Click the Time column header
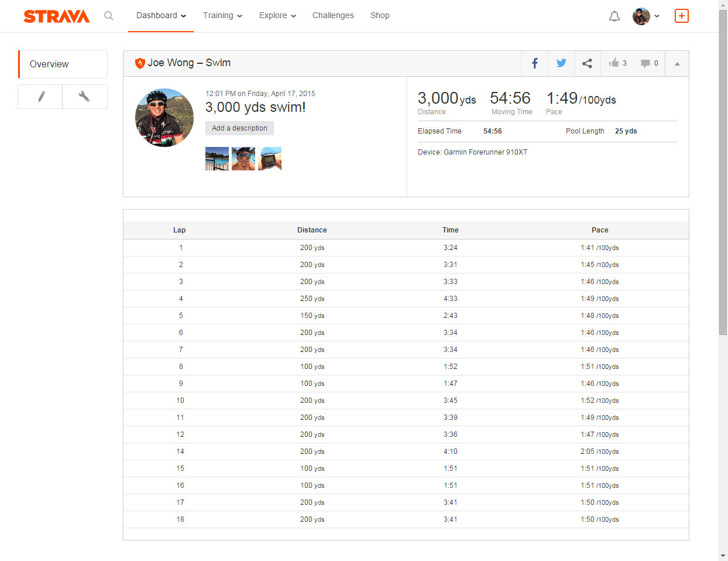Image resolution: width=728 pixels, height=561 pixels. click(451, 230)
